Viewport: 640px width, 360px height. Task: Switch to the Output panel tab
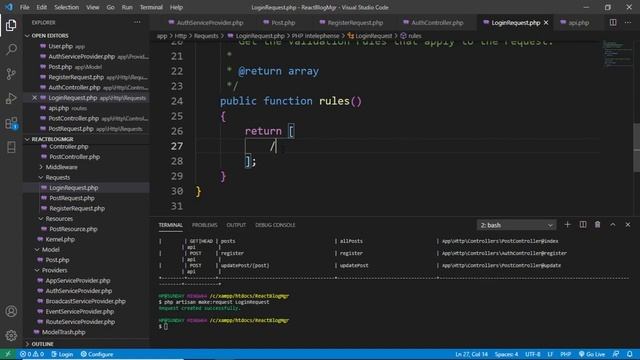236,225
